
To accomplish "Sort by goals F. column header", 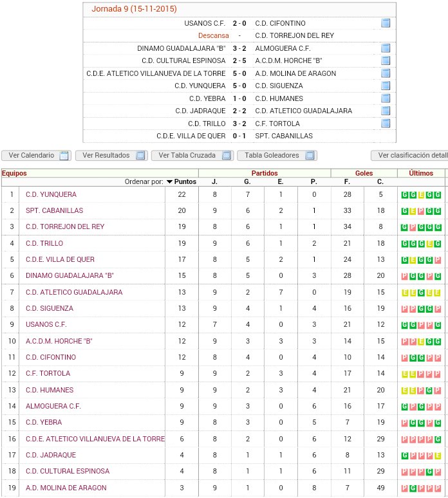I will tap(347, 181).
